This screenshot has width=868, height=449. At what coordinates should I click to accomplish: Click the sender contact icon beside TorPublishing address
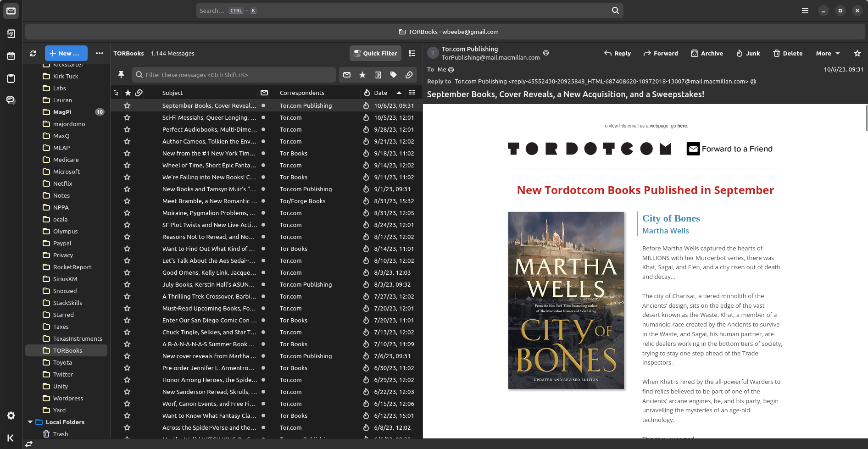[546, 53]
